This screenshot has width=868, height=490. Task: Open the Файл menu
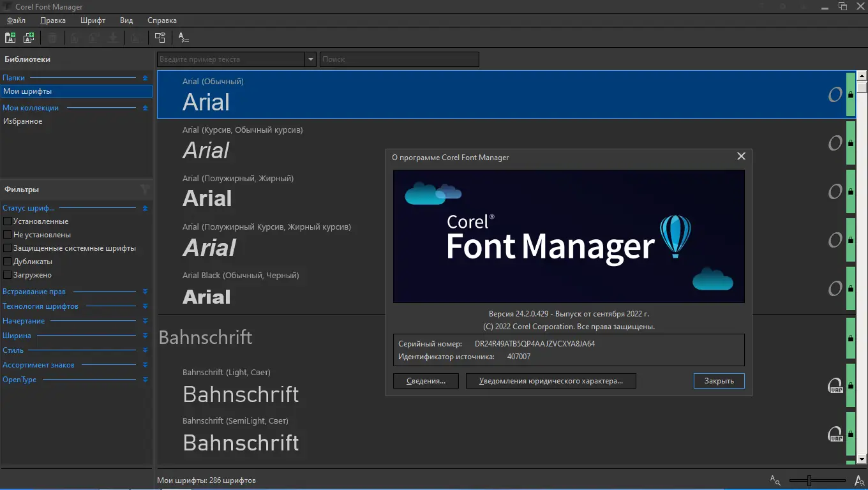[17, 20]
